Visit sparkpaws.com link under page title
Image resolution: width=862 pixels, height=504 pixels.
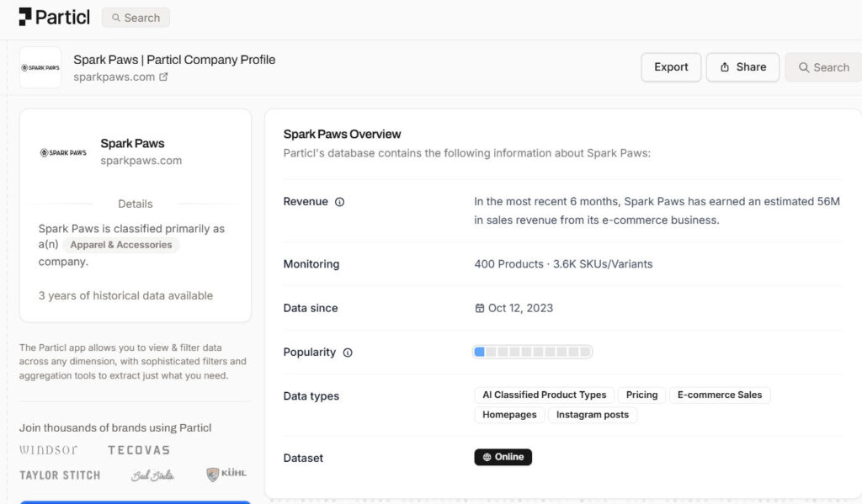(114, 77)
